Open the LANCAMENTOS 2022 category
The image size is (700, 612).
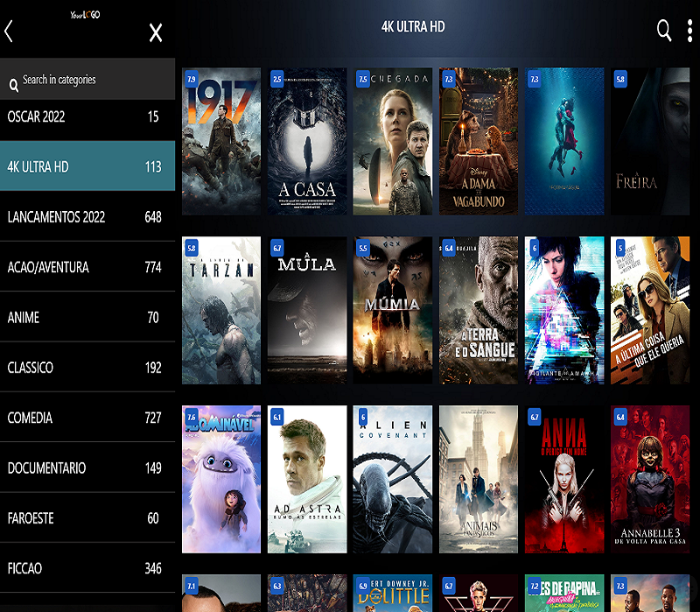(87, 216)
